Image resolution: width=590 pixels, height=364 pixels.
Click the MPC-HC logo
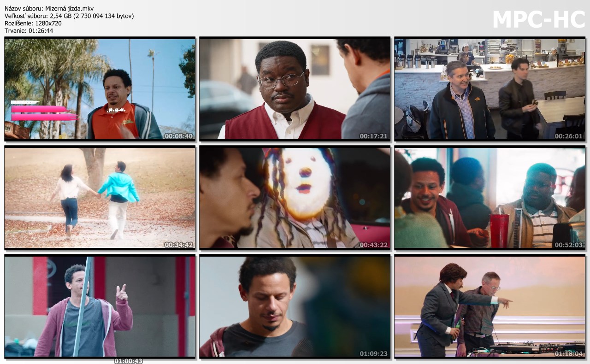pos(538,19)
